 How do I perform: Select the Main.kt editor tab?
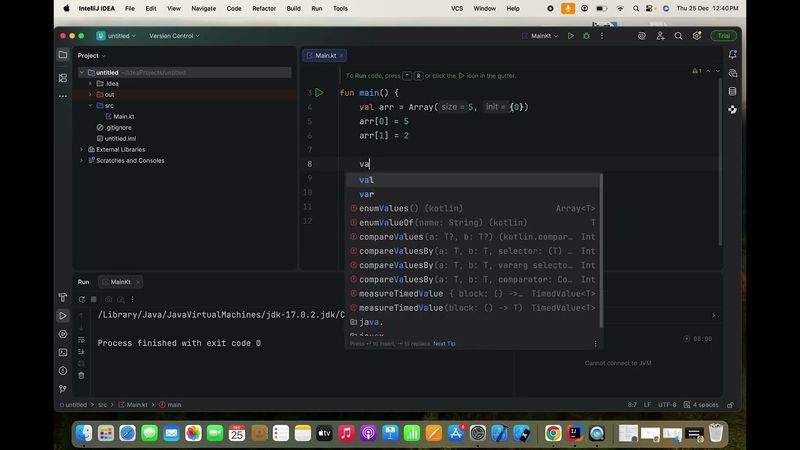pos(325,55)
